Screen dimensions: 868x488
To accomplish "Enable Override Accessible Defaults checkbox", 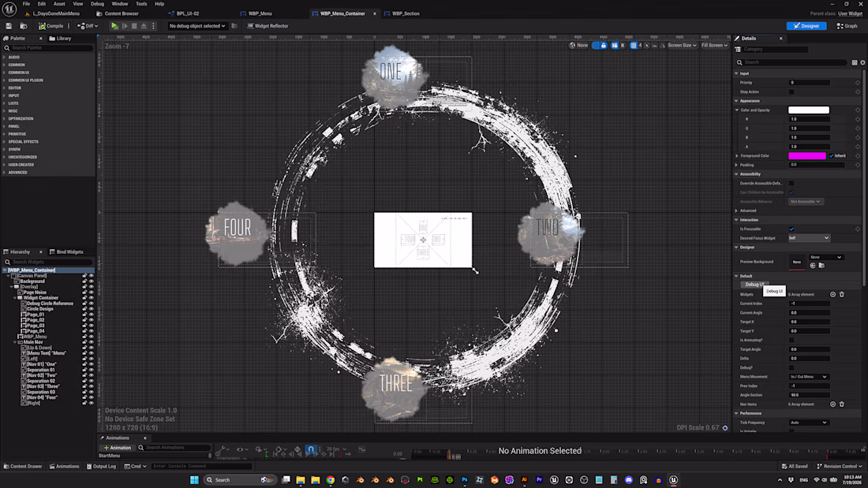I will click(791, 183).
